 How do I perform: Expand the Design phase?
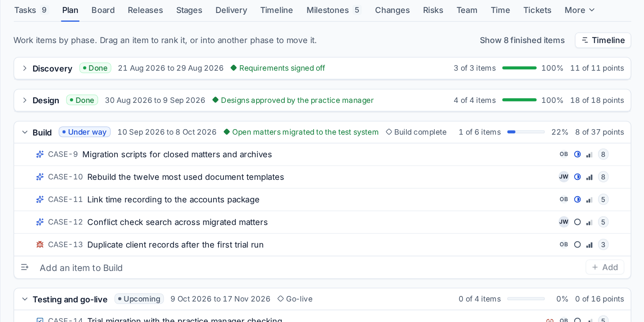25,100
